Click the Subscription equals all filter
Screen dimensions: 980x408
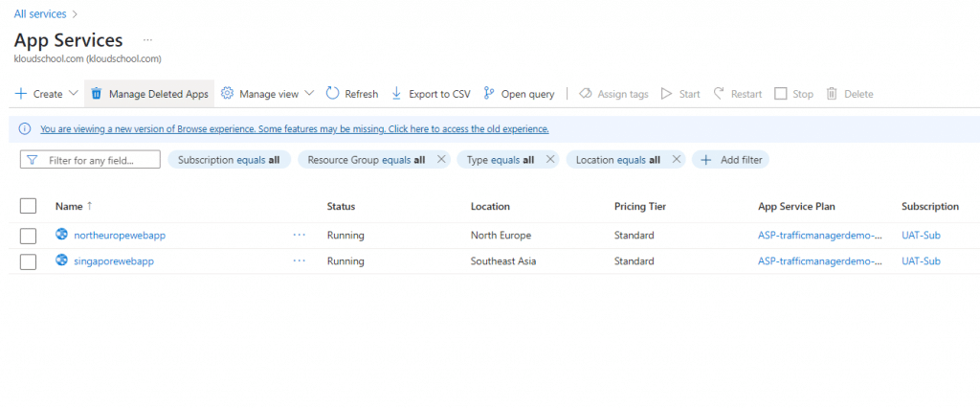(229, 160)
